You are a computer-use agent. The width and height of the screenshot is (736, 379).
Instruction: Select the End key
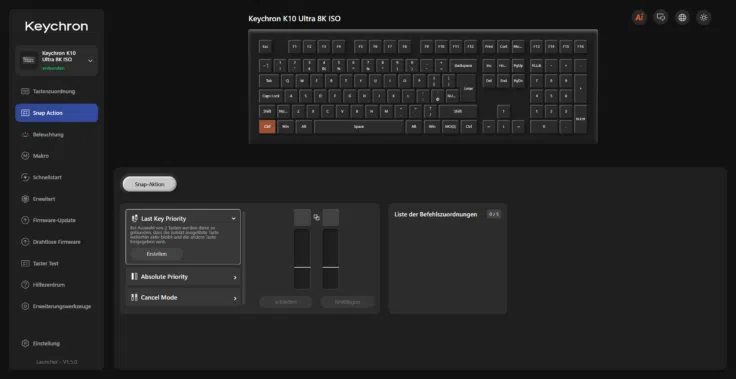coord(503,81)
